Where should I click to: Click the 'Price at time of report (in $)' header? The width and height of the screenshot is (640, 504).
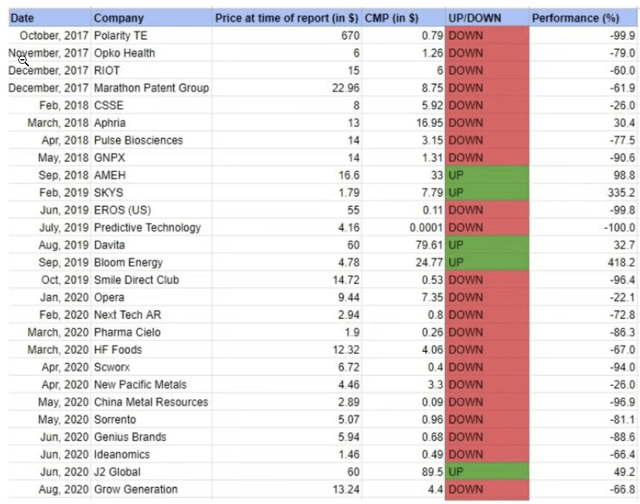pyautogui.click(x=287, y=18)
